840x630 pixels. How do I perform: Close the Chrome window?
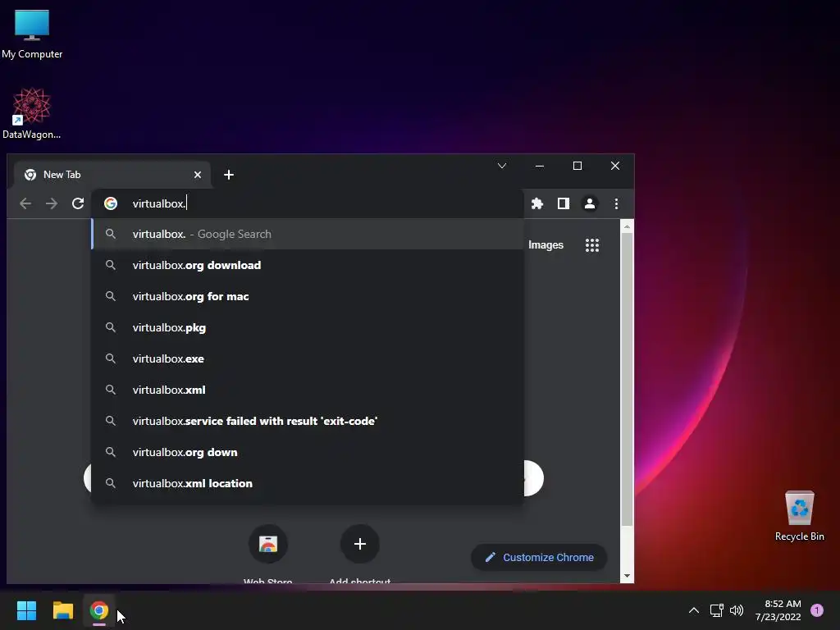[x=615, y=166]
